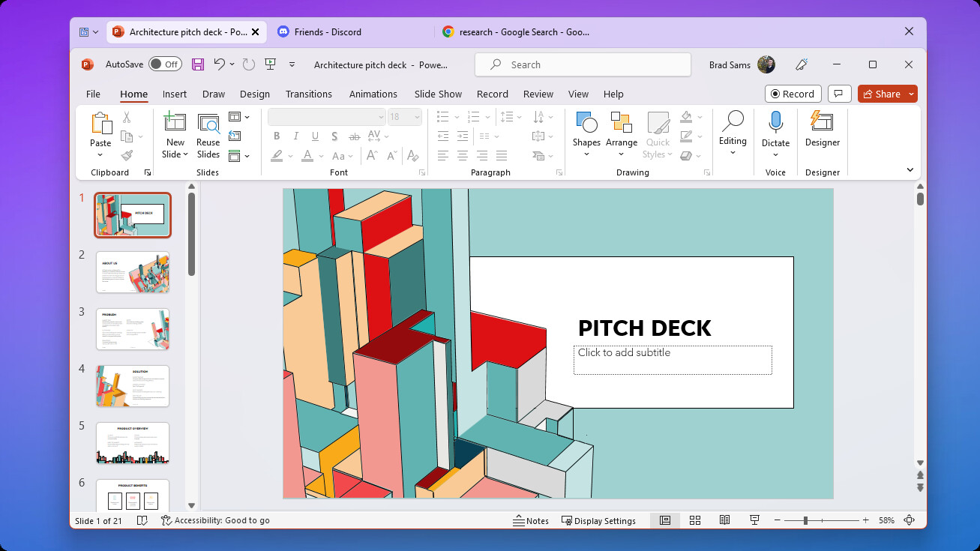Screen dimensions: 980x551
Task: Click the Slide Sorter view icon
Action: click(694, 520)
